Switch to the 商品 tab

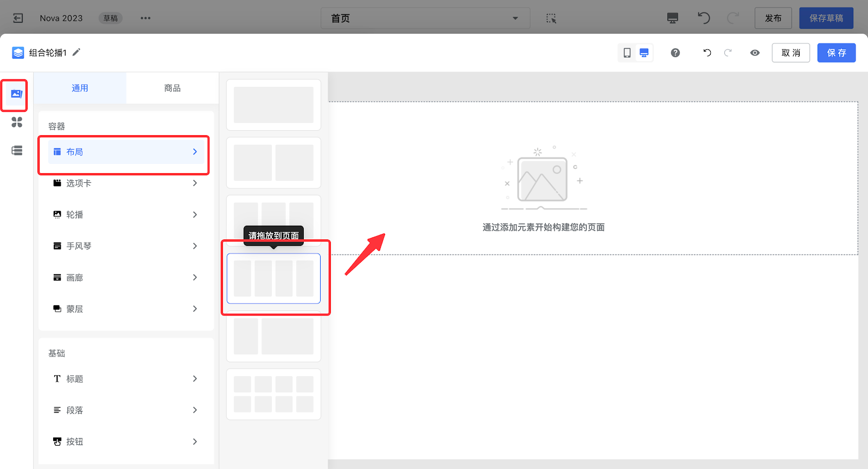click(172, 88)
